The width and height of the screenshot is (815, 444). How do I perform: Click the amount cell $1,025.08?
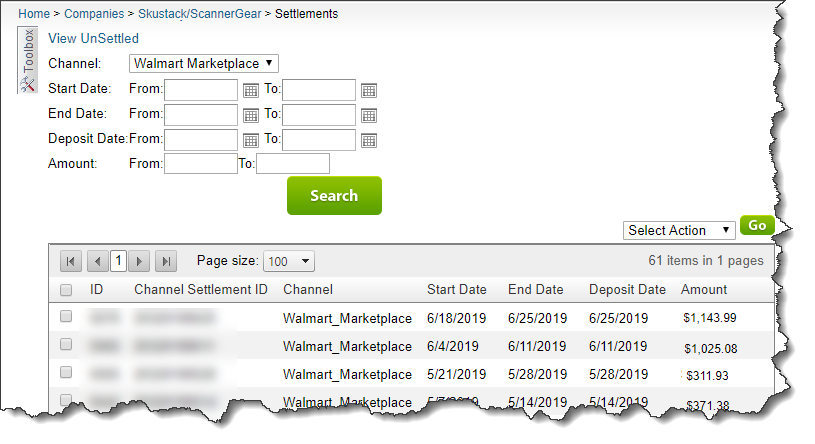711,348
